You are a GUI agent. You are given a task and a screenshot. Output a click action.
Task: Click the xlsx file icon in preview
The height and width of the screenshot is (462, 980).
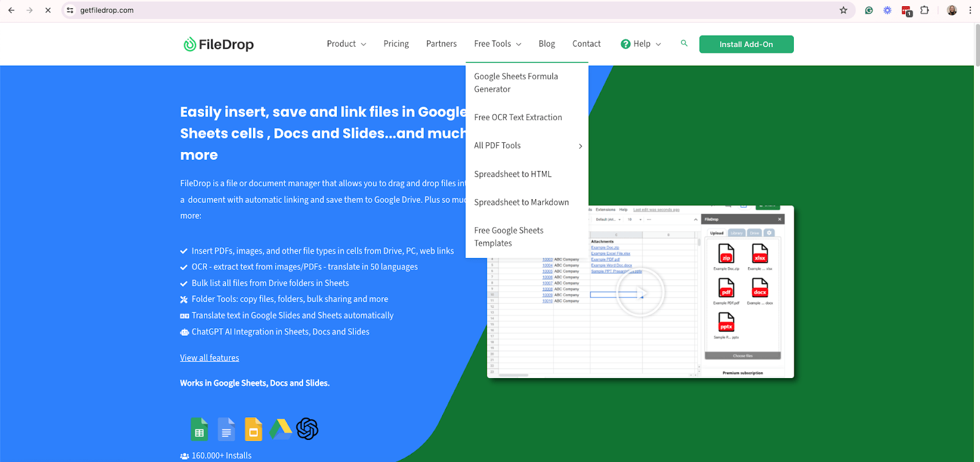click(759, 253)
